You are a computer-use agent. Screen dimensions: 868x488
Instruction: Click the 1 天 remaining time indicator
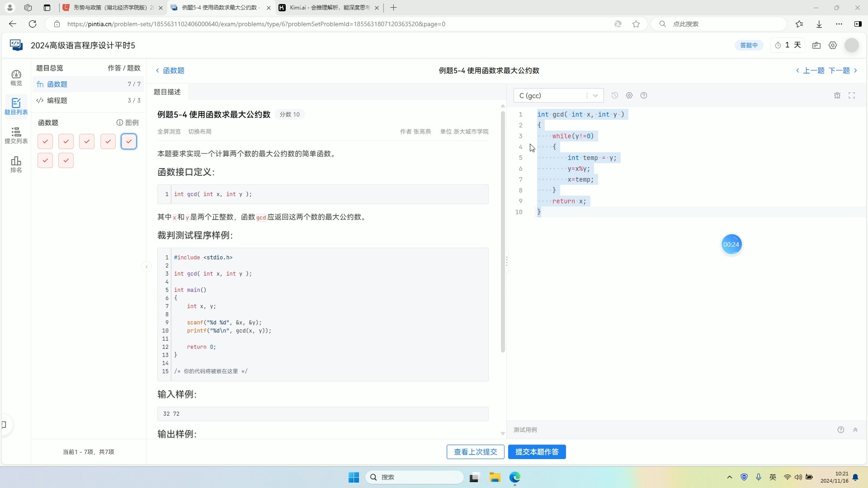click(788, 45)
